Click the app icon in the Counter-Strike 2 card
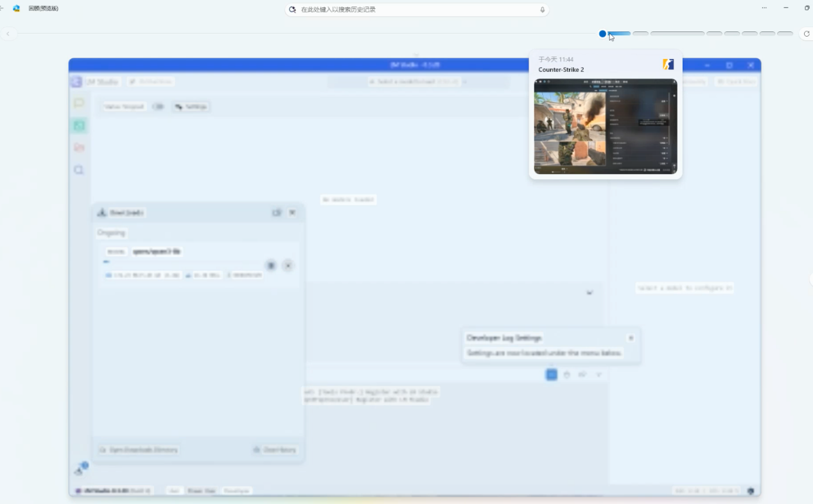The image size is (813, 504). (668, 64)
